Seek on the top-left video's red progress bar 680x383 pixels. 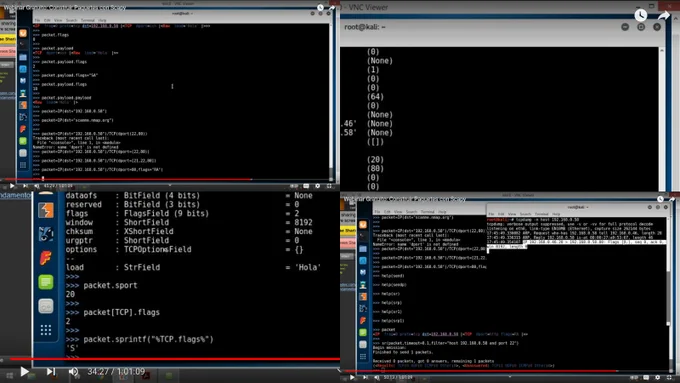point(128,179)
